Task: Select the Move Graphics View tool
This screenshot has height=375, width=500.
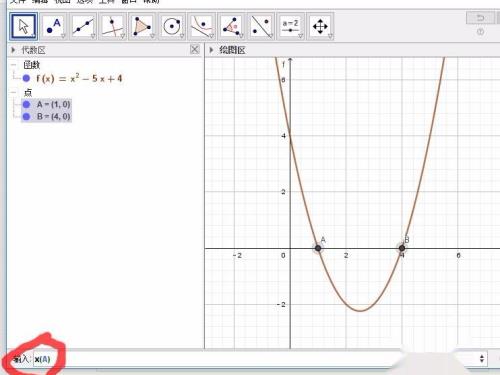Action: [x=320, y=26]
